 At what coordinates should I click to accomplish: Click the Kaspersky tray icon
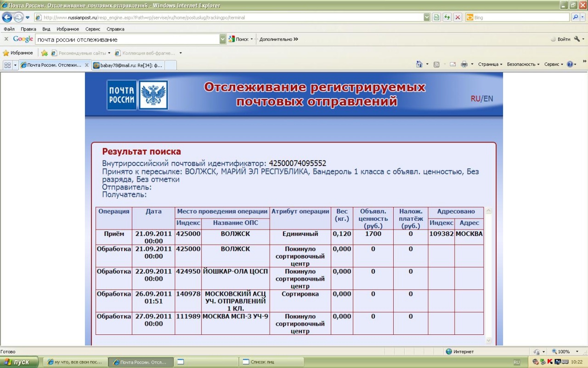[x=550, y=362]
